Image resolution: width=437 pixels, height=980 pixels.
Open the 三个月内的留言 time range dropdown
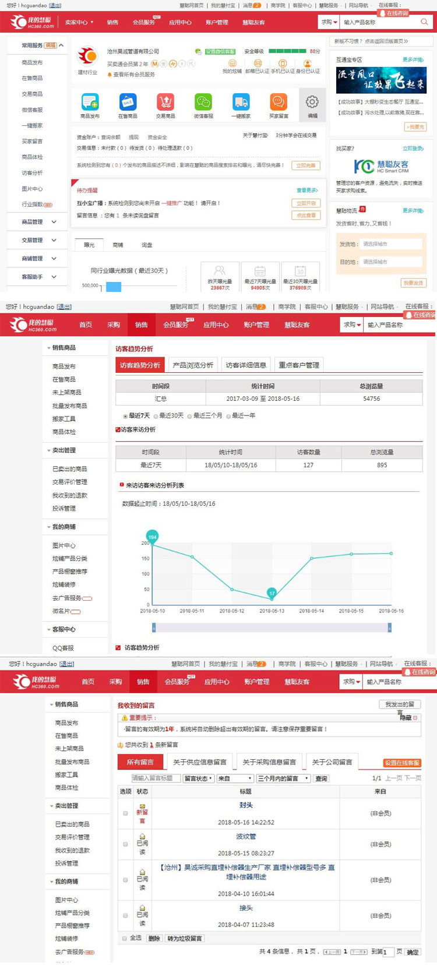pyautogui.click(x=283, y=778)
